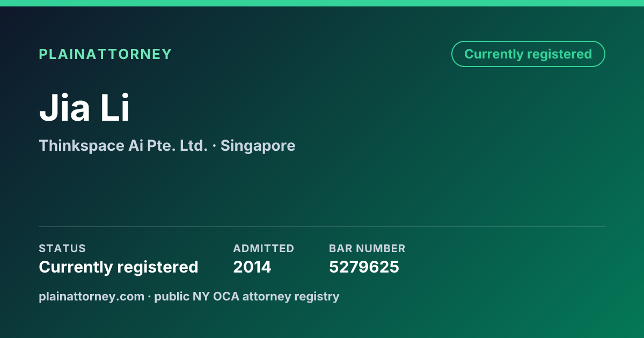
Task: Select the bar number 5279625
Action: [x=364, y=267]
